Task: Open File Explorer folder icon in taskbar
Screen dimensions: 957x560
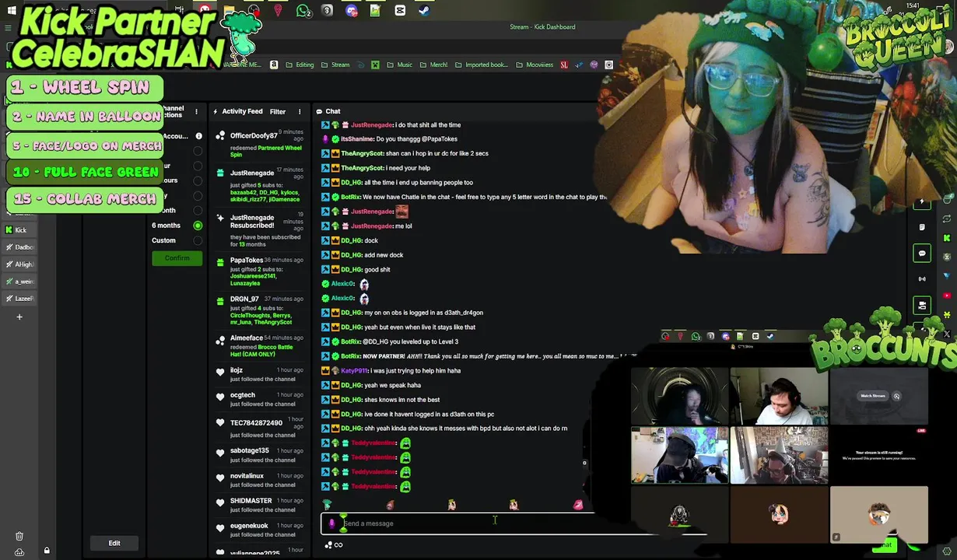Action: pyautogui.click(x=230, y=11)
